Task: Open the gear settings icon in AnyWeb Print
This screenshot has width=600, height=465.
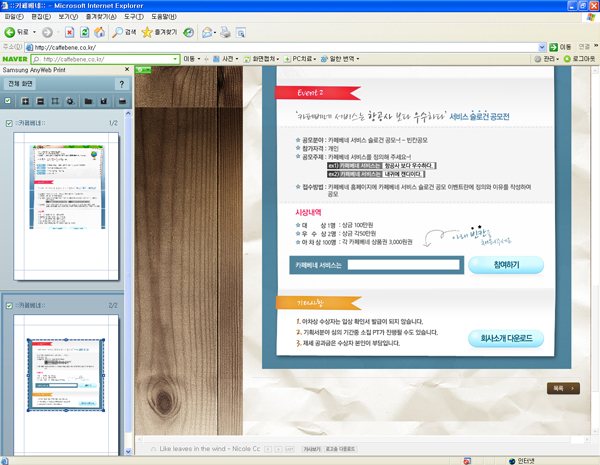Action: pos(70,101)
